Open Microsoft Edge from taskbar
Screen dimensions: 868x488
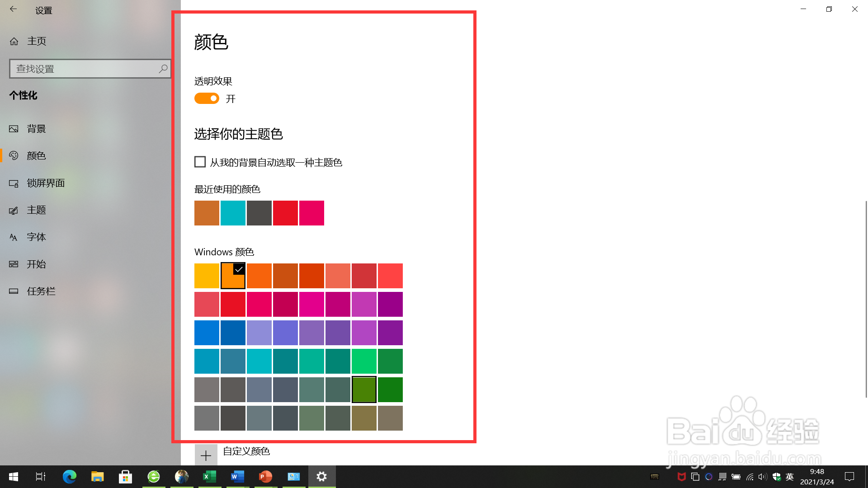coord(69,476)
